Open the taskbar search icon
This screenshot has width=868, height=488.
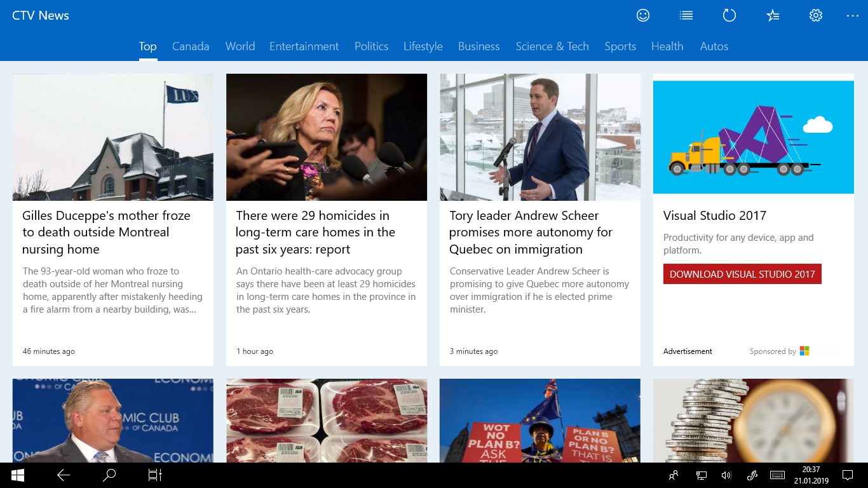[x=109, y=475]
